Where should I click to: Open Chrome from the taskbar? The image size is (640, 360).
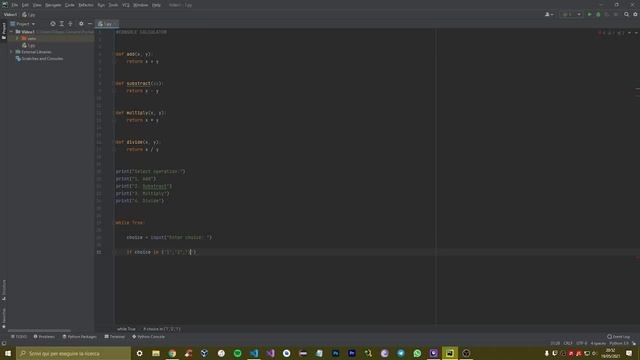pyautogui.click(x=172, y=353)
